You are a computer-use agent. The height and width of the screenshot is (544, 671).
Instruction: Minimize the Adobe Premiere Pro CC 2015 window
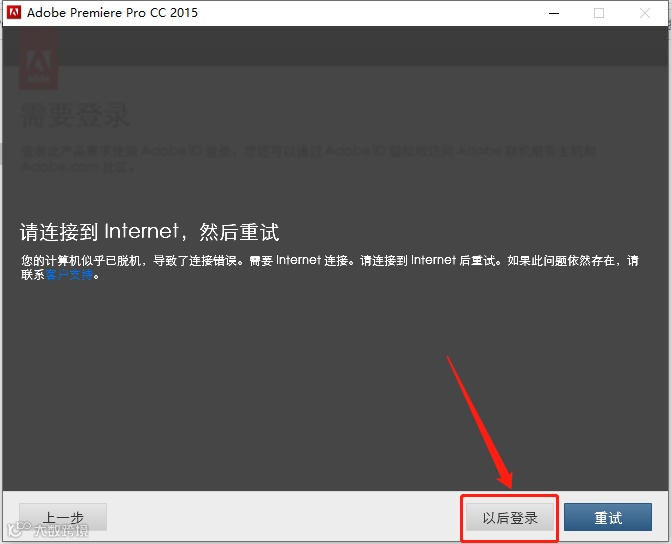click(554, 13)
